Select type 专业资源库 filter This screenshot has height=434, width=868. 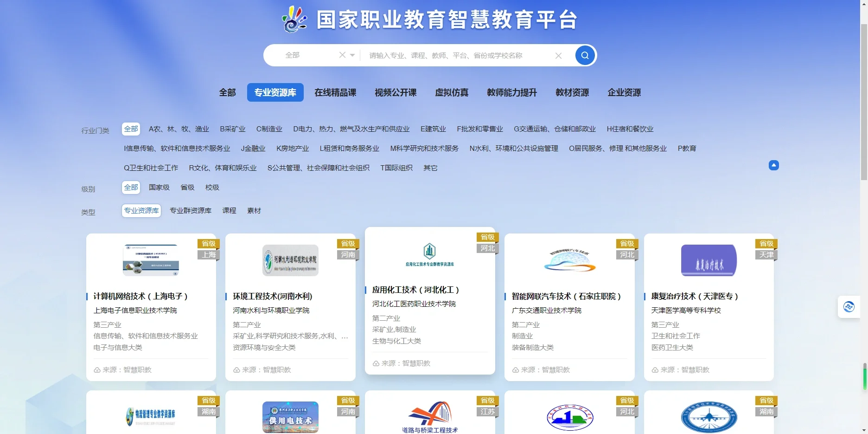(141, 211)
